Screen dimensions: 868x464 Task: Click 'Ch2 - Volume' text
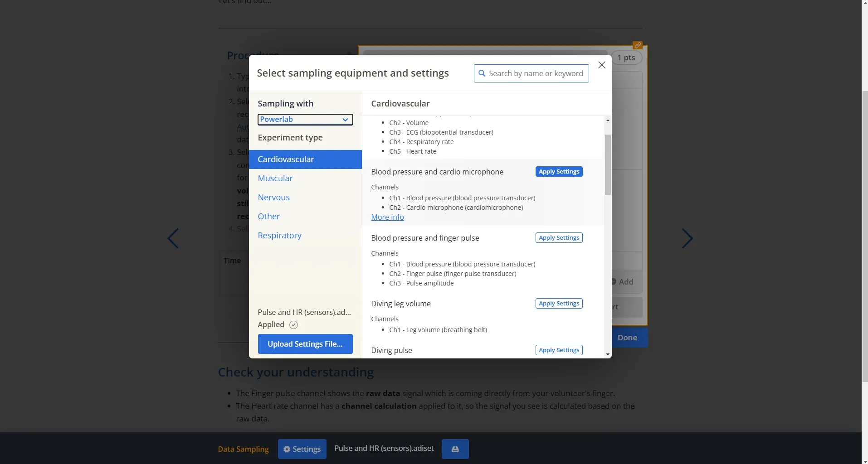[409, 123]
